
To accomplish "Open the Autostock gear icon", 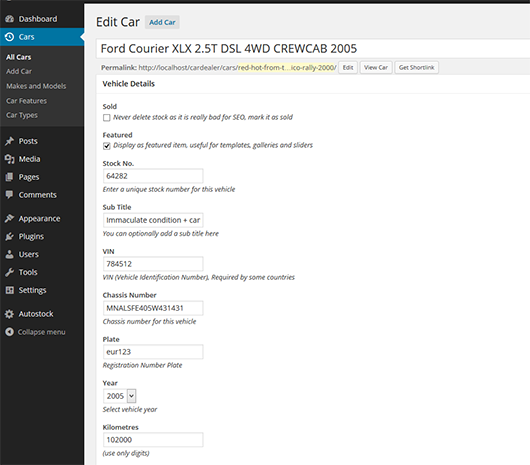I will tap(9, 314).
